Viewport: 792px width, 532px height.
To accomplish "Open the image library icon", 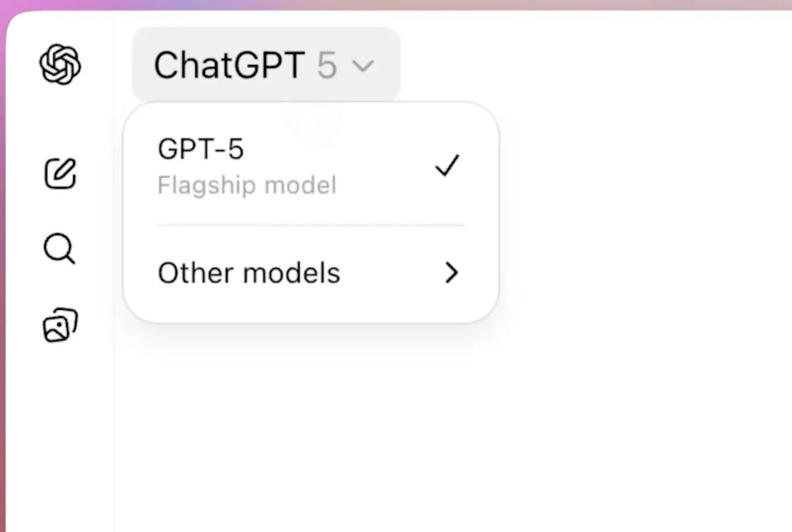I will point(60,325).
